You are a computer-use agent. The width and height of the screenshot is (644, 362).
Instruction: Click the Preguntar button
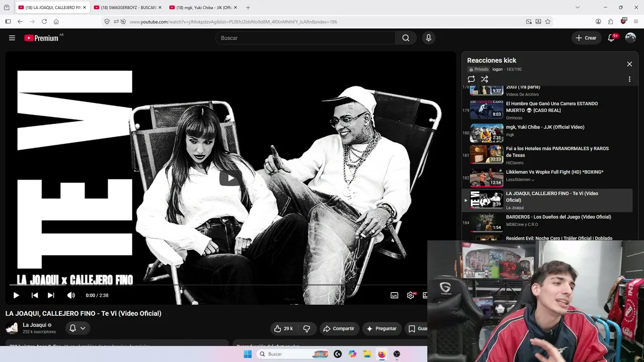[381, 328]
